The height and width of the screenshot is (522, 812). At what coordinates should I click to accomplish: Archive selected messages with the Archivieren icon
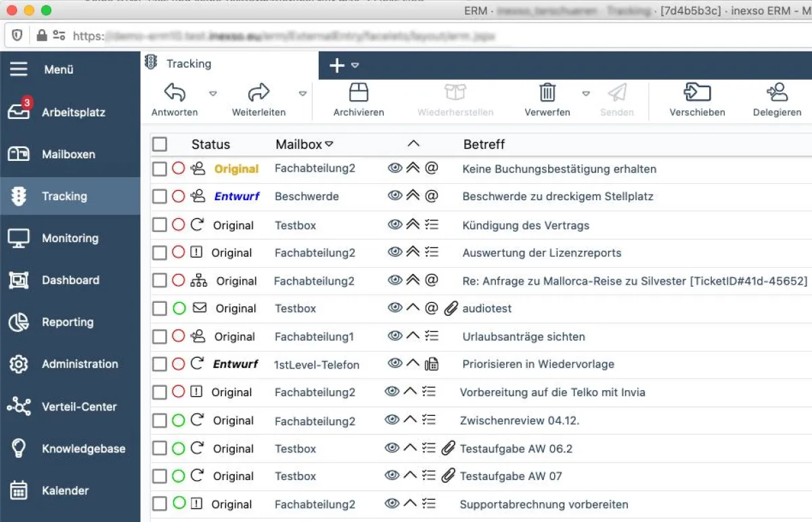358,92
